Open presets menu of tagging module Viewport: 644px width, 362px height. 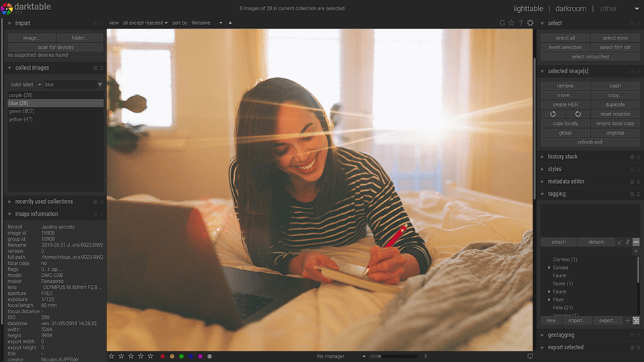[638, 194]
